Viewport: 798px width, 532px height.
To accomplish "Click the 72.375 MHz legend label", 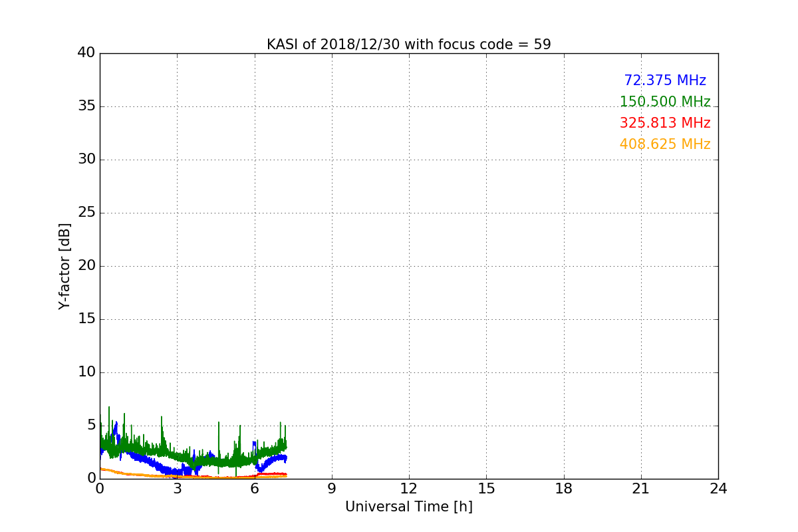I will tap(665, 80).
